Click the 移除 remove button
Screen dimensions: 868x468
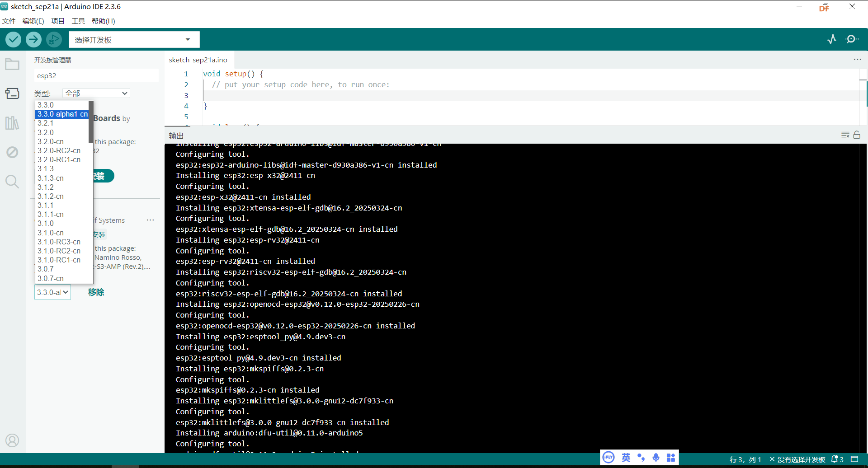pyautogui.click(x=96, y=292)
